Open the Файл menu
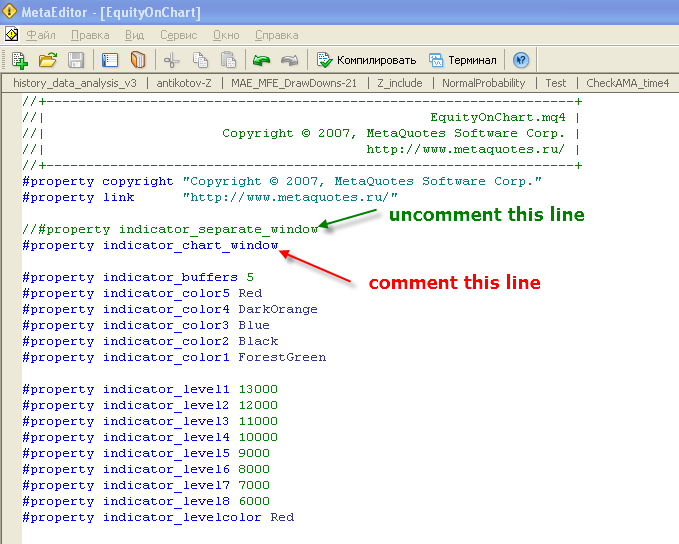 pyautogui.click(x=41, y=35)
